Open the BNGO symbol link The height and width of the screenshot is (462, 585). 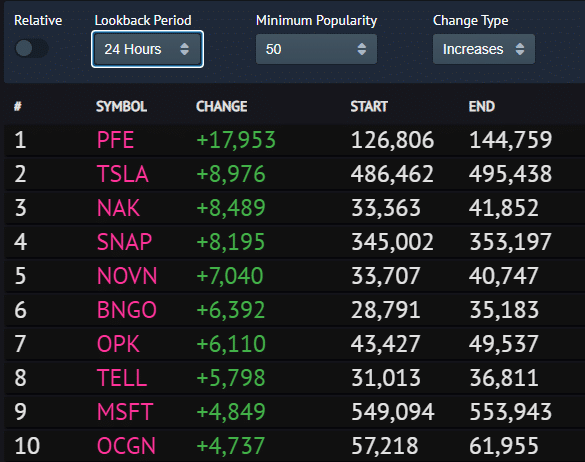tap(126, 310)
